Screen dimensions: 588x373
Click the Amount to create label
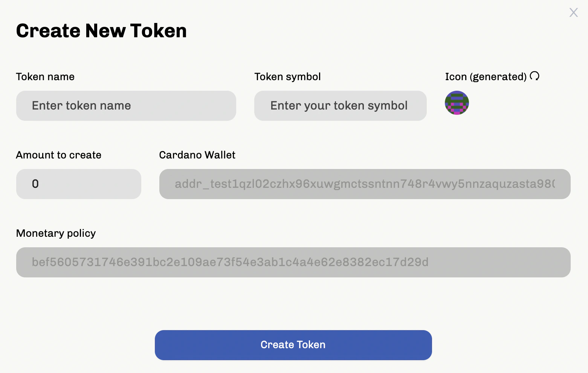[x=59, y=155]
